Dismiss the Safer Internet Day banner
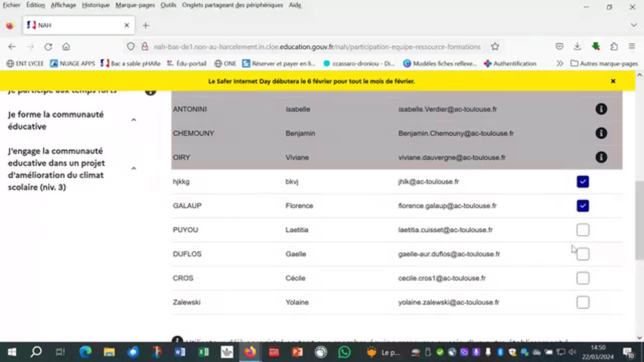Image resolution: width=644 pixels, height=362 pixels. click(x=613, y=81)
